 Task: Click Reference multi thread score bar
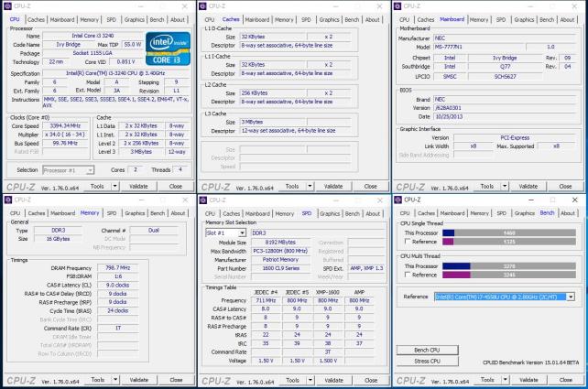[509, 275]
